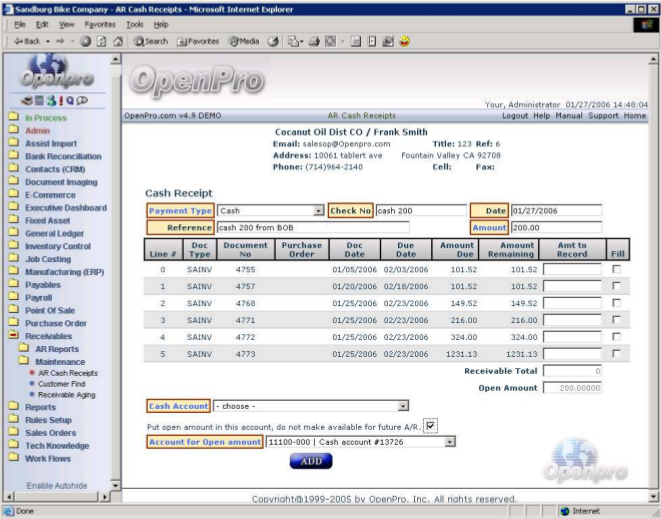Click the Refresh icon in browser toolbar

pos(102,41)
